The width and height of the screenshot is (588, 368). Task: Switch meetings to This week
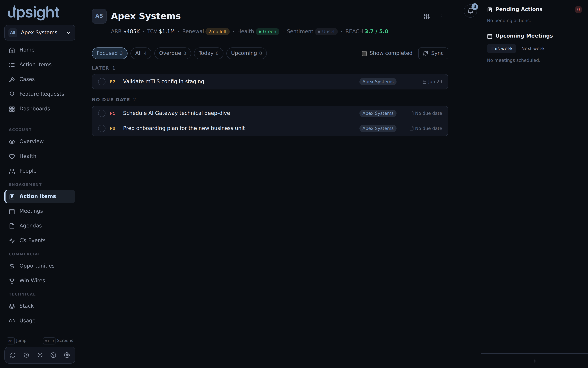pyautogui.click(x=501, y=49)
